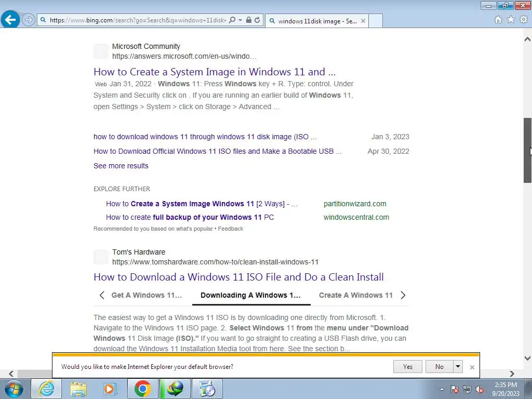The image size is (532, 399).
Task: Open a new blank tab
Action: (376, 21)
